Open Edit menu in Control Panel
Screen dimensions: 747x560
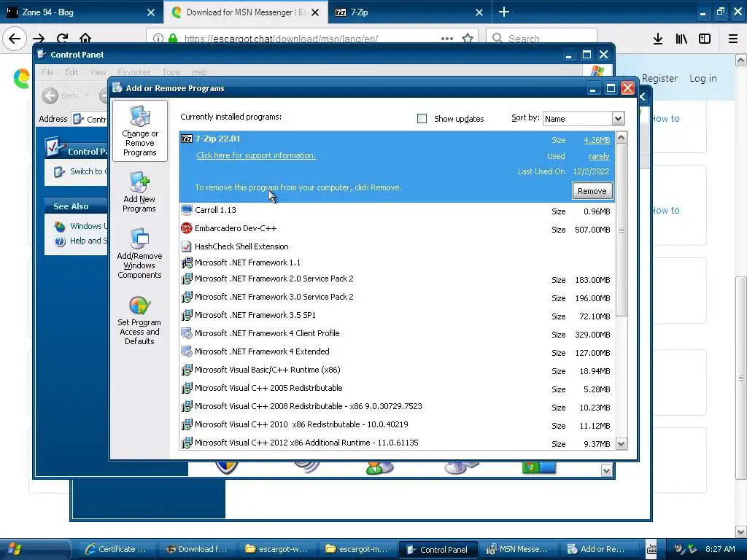coord(71,72)
